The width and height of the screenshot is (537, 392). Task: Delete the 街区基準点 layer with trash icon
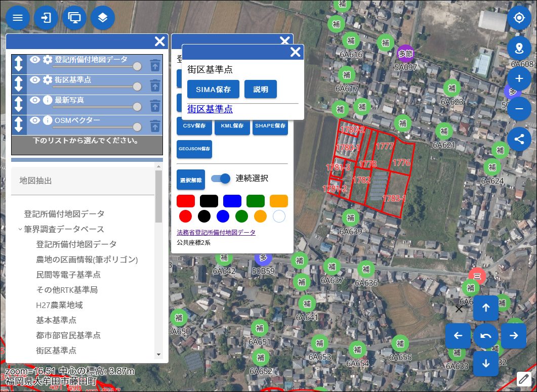(x=155, y=85)
